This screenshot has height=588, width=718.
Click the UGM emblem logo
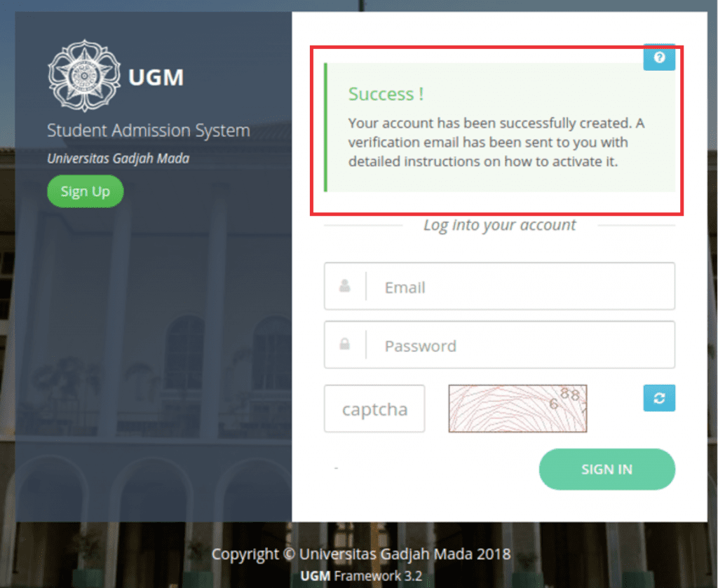coord(84,76)
